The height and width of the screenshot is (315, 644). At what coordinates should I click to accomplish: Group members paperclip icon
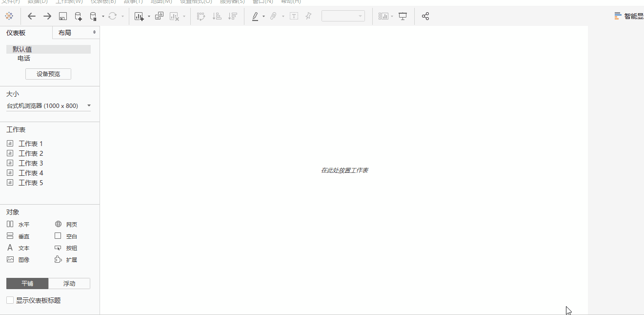point(274,16)
